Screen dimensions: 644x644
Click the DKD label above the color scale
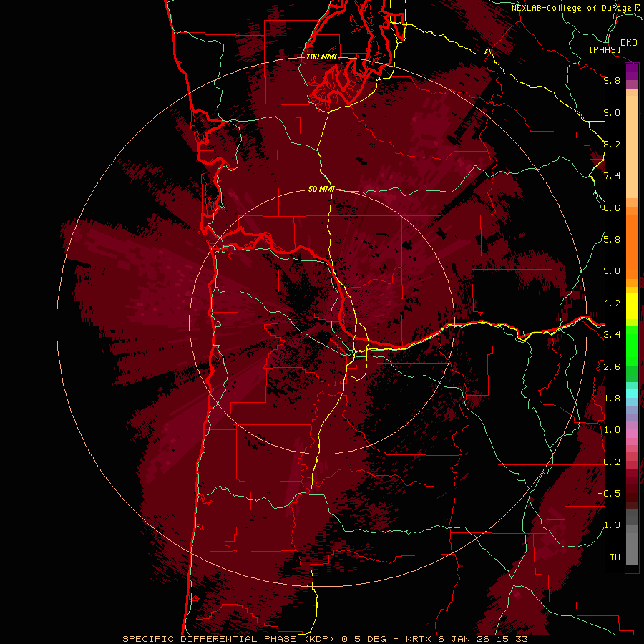tap(628, 43)
